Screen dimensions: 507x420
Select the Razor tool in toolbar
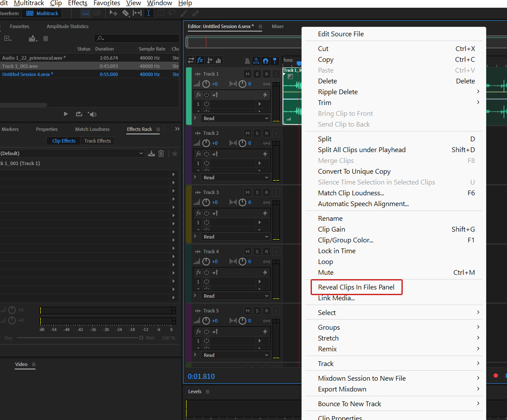(x=125, y=13)
